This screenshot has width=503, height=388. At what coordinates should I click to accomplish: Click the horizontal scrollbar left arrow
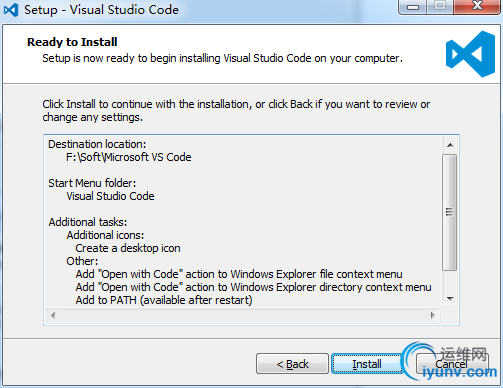53,315
